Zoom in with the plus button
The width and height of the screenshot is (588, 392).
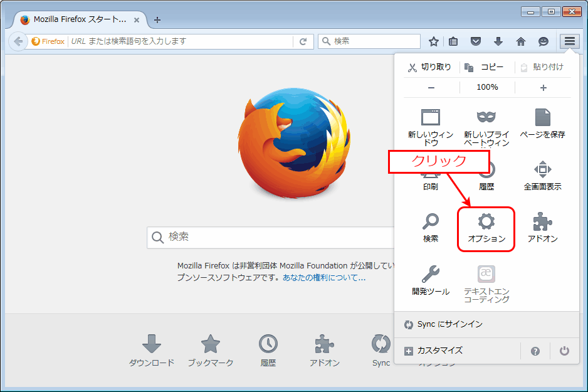tap(543, 87)
